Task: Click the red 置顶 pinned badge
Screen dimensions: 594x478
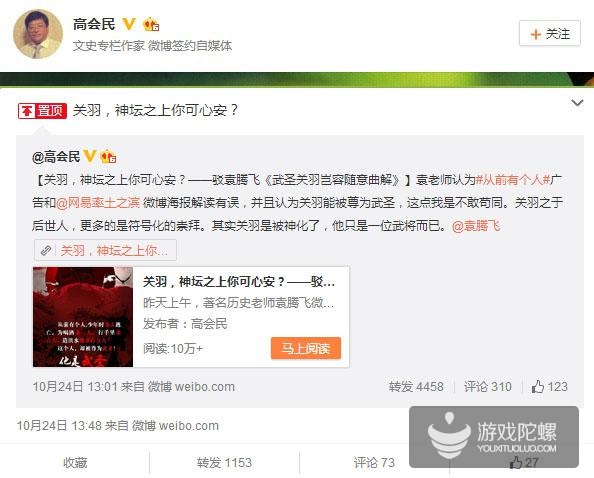Action: coord(42,111)
